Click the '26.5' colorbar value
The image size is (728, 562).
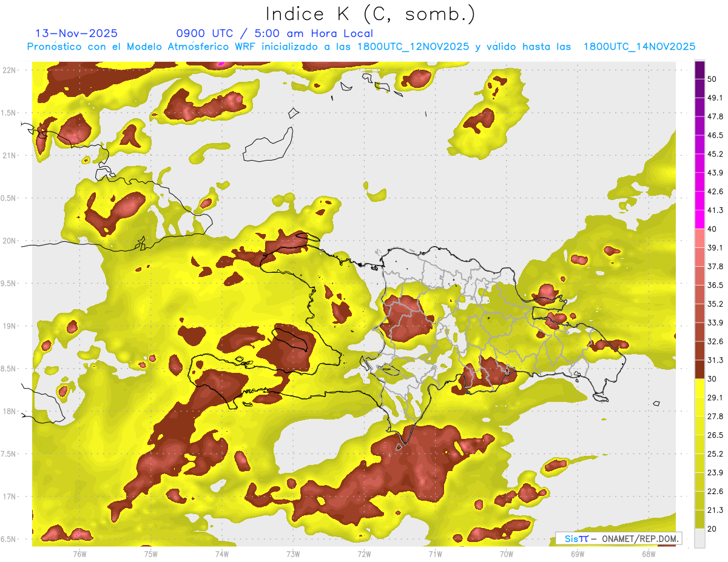click(715, 435)
